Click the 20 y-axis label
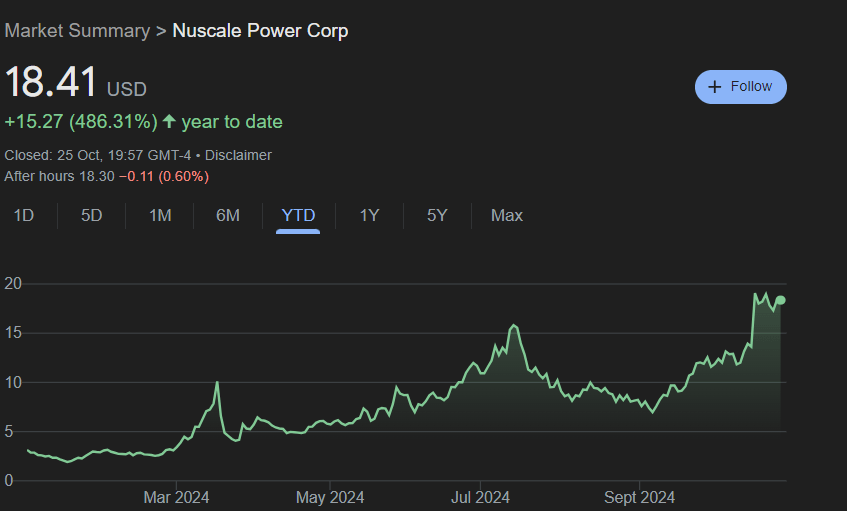Screen dimensions: 847x511 click(x=13, y=284)
